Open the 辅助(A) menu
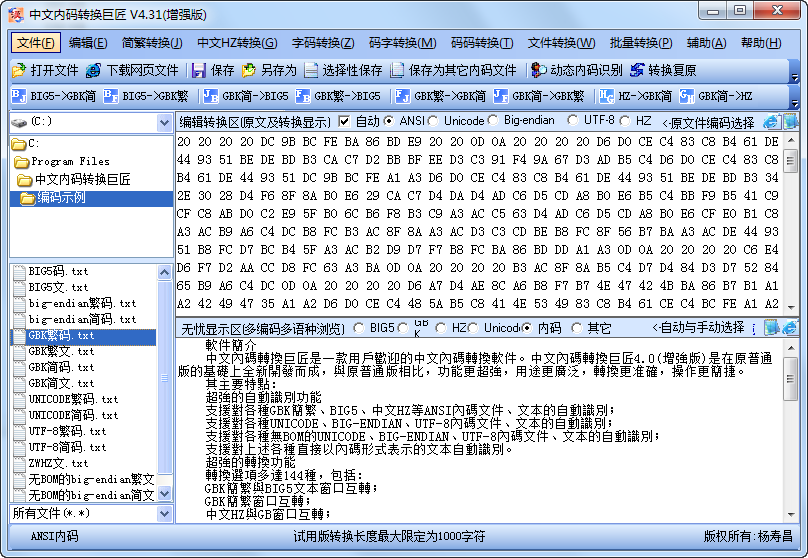 point(706,43)
